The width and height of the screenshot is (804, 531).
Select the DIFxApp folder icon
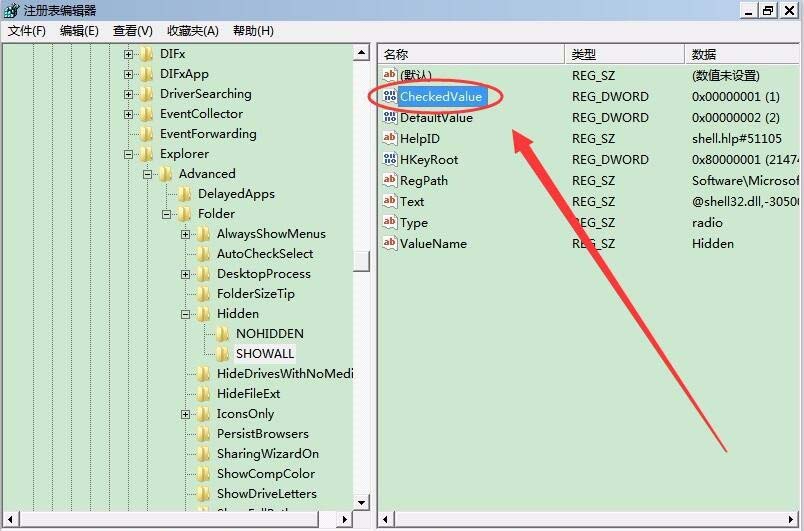pyautogui.click(x=147, y=74)
